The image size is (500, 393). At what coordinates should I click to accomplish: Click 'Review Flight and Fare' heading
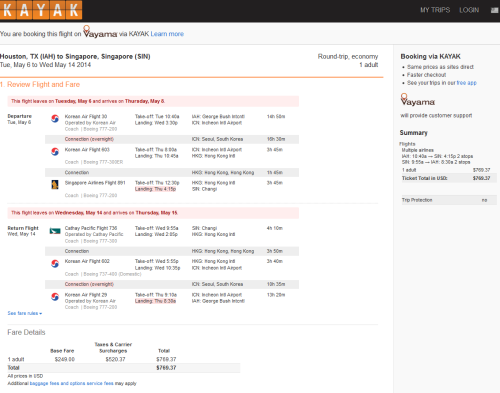pos(43,84)
